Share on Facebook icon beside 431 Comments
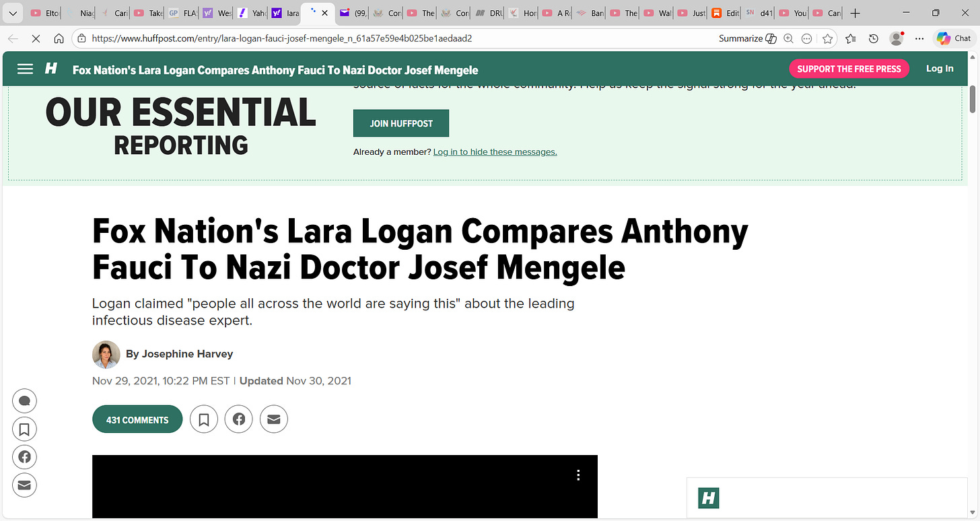Viewport: 980px width, 521px height. 239,419
